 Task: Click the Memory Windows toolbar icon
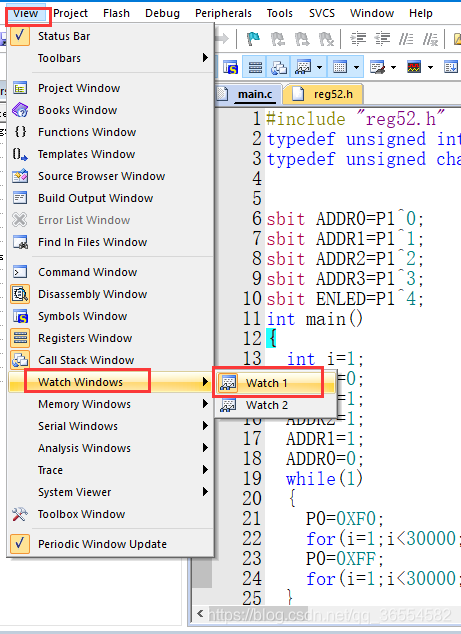pyautogui.click(x=340, y=67)
